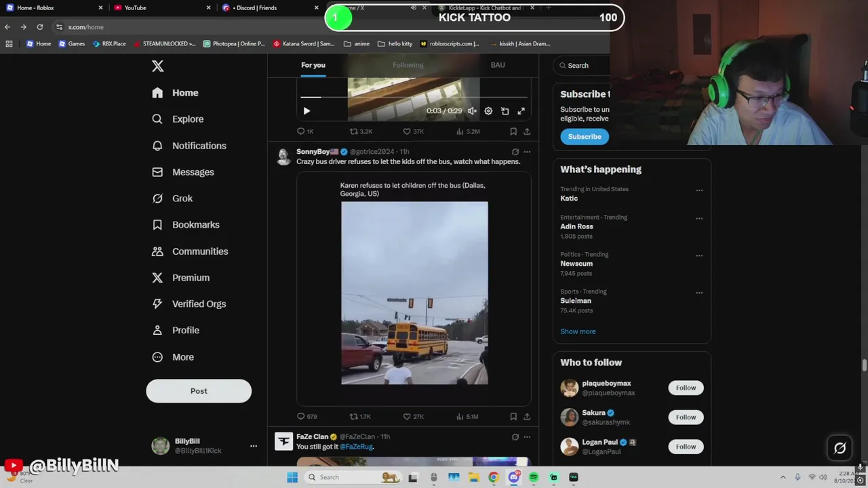Open the Adin Ross trending topic

576,227
